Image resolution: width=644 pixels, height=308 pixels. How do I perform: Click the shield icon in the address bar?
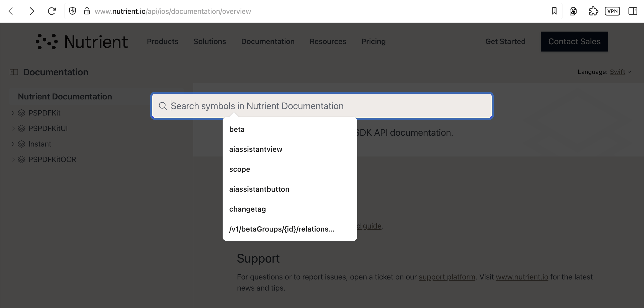click(73, 11)
